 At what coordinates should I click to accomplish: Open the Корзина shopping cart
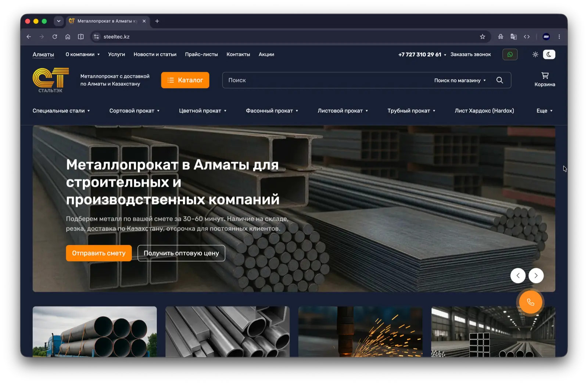coord(545,79)
